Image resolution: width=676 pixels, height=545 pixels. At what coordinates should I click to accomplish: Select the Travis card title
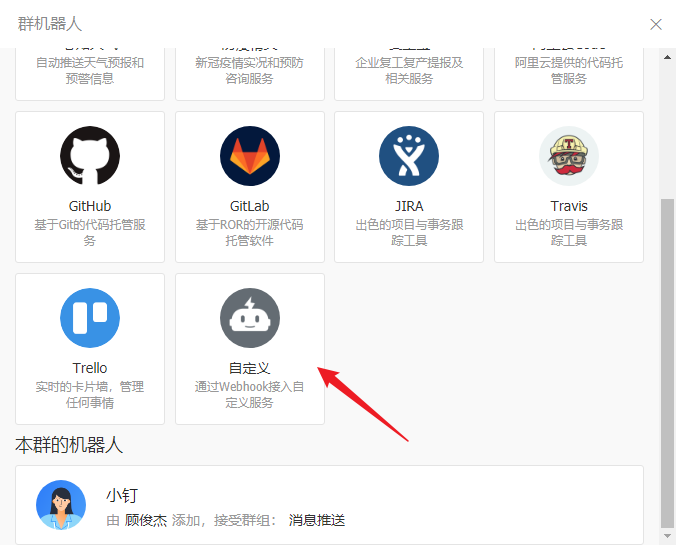coord(569,206)
